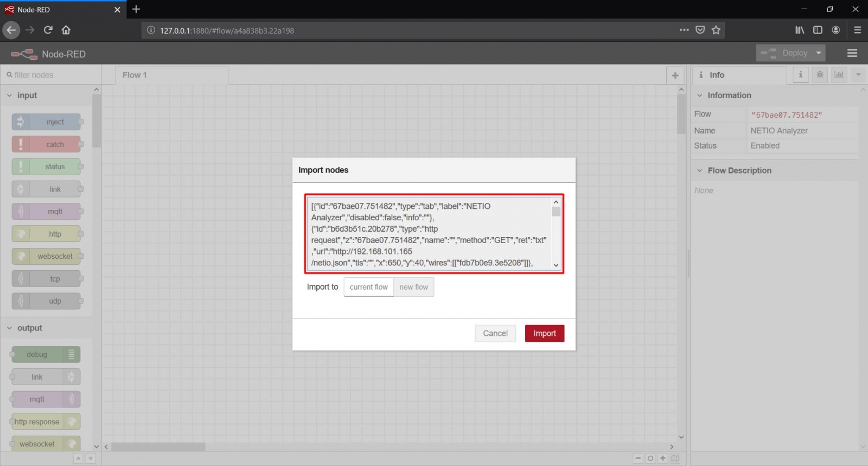Add a new flow tab with plus
868x466 pixels.
[675, 75]
